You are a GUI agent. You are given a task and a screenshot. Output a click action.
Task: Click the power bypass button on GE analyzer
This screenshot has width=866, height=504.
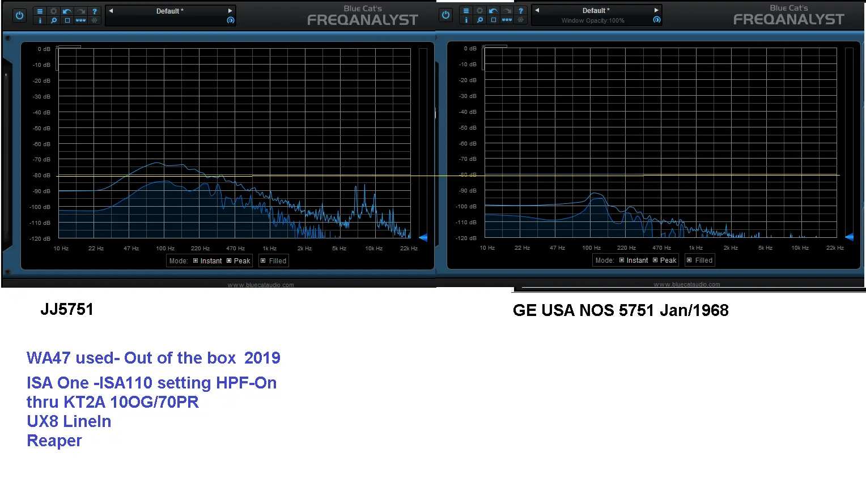[446, 15]
